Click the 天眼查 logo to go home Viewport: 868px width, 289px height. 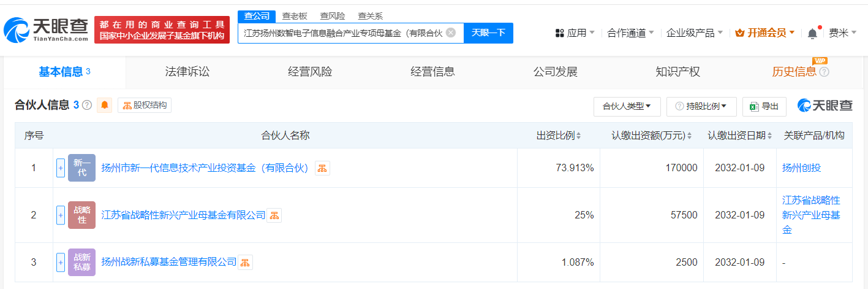click(x=46, y=29)
